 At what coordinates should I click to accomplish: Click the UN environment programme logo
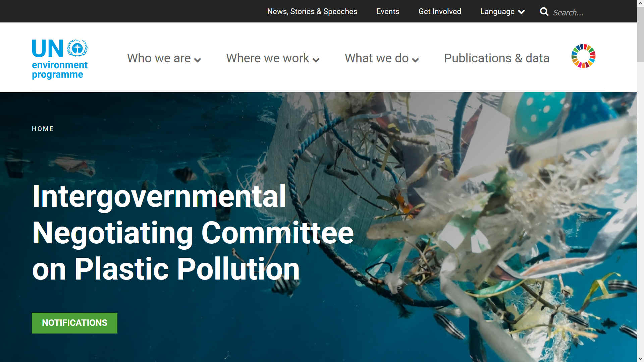[x=60, y=59]
